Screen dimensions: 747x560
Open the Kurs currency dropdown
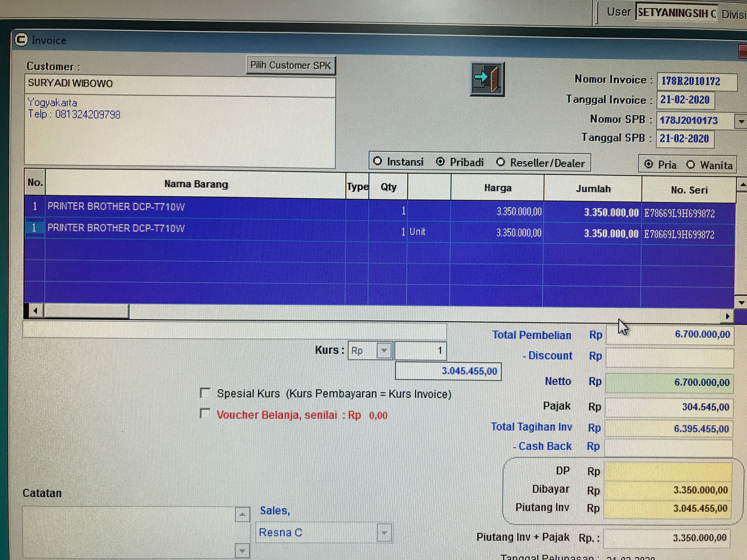pyautogui.click(x=384, y=351)
